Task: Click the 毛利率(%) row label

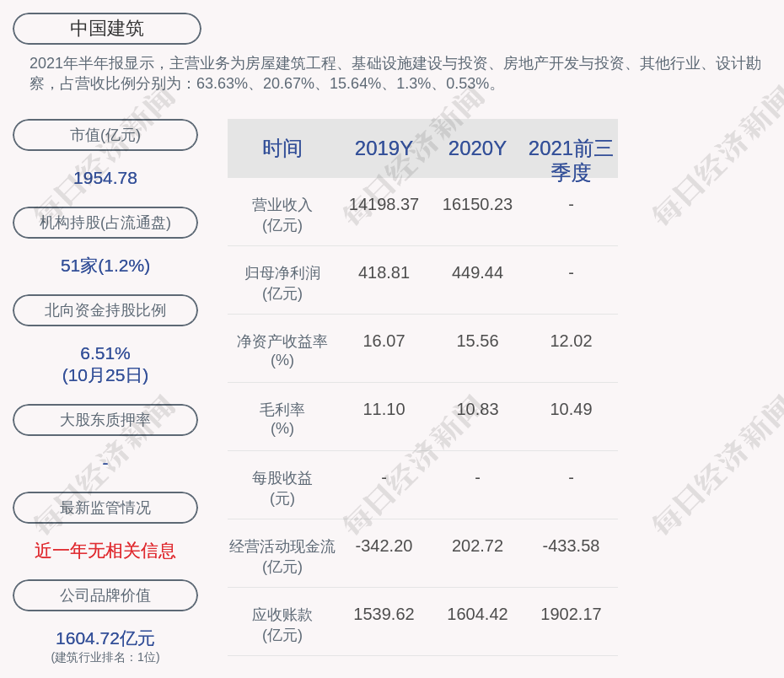Action: coord(282,419)
